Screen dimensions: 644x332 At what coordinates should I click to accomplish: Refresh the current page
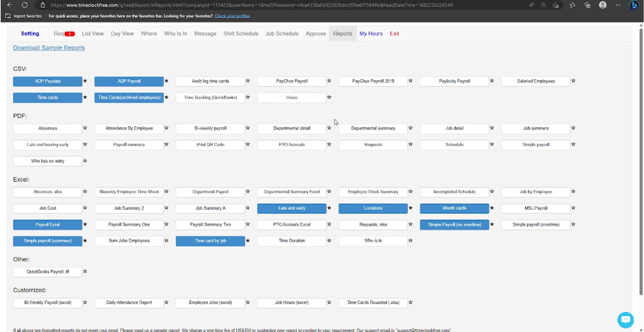tap(24, 5)
